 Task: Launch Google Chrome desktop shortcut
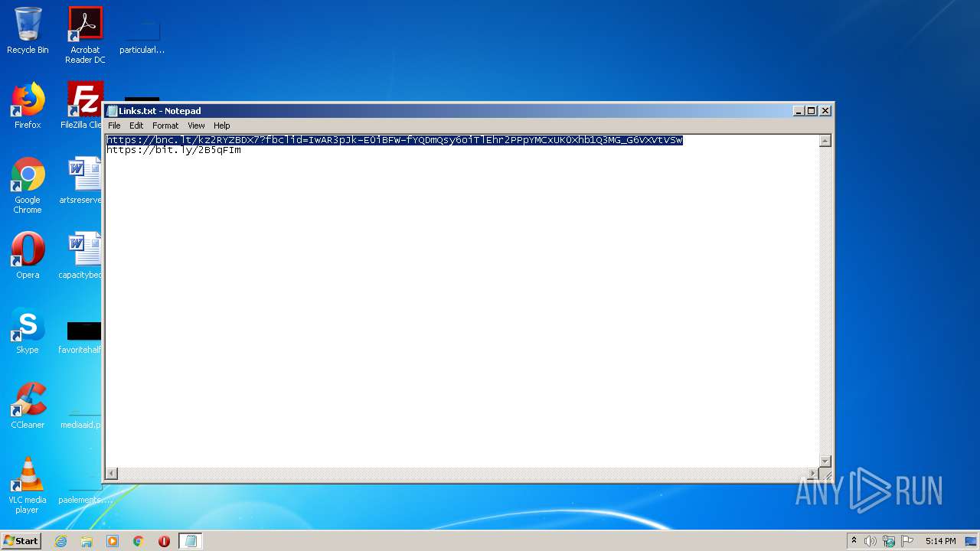click(x=28, y=184)
